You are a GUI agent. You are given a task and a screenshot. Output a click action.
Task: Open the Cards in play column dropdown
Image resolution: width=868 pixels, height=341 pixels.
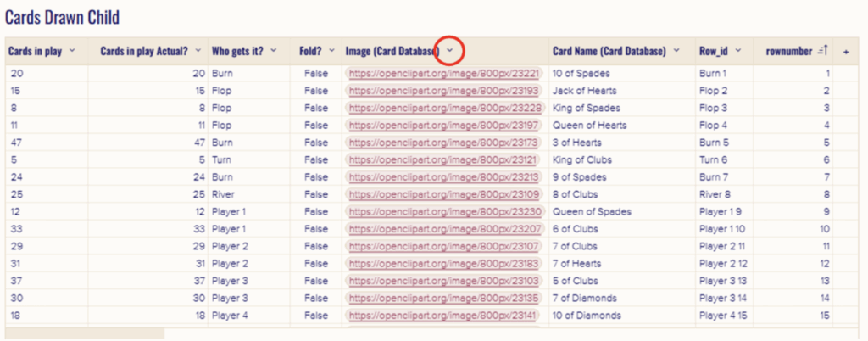(71, 51)
